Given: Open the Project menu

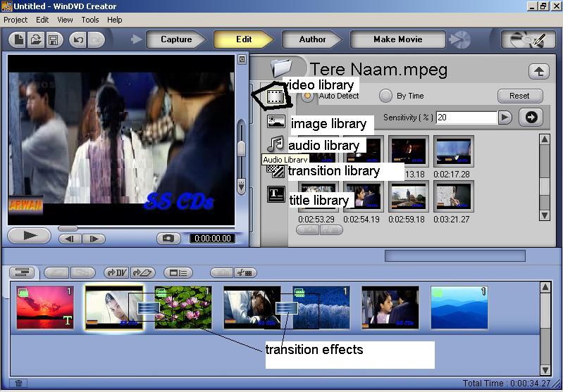Looking at the screenshot, I should (16, 20).
